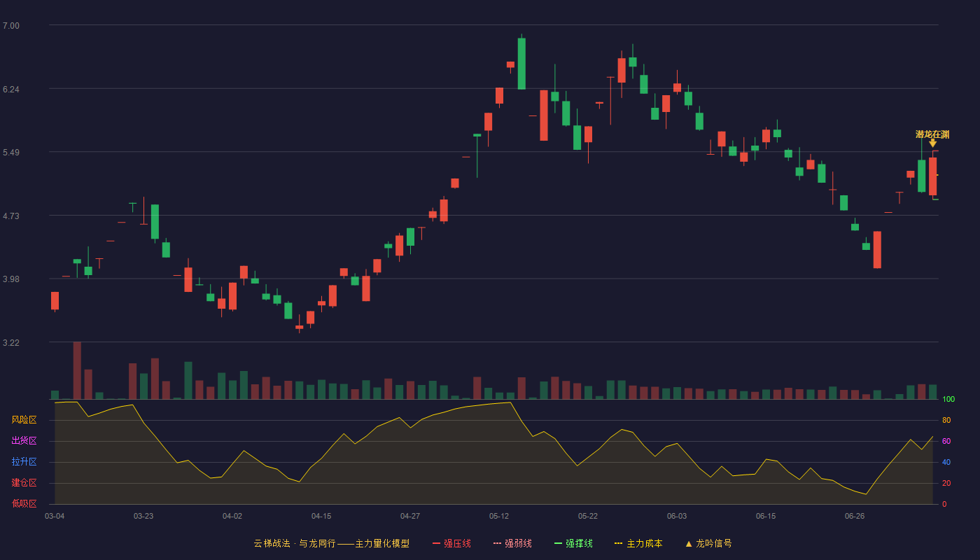The height and width of the screenshot is (560, 980).
Task: Click the 拉升区 zone label
Action: tap(24, 462)
